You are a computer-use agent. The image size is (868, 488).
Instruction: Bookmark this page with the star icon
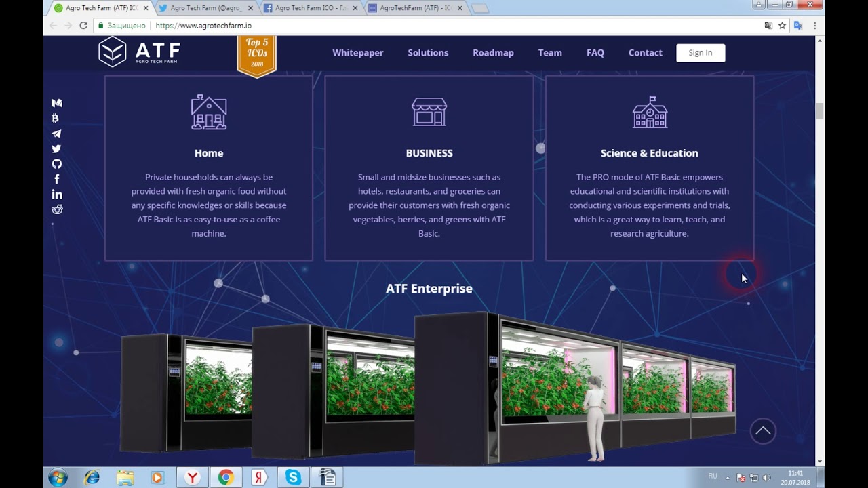782,25
